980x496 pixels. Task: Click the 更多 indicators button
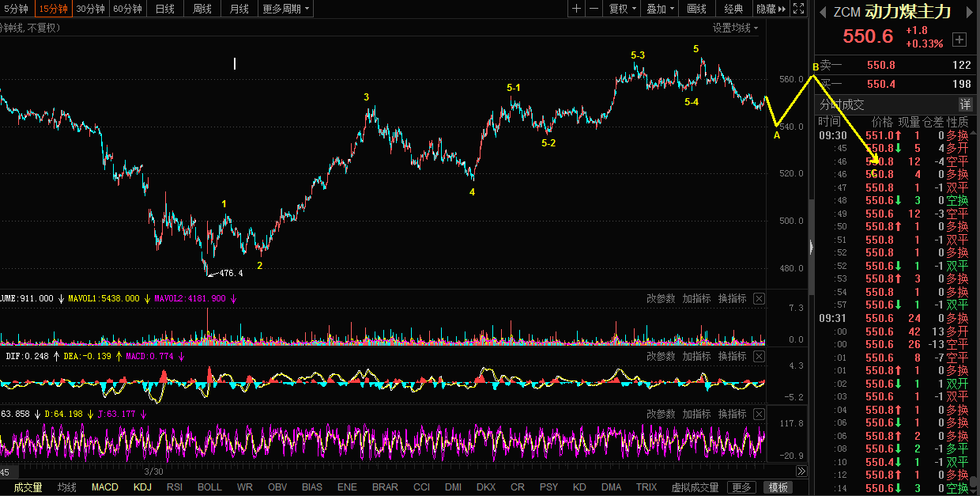point(741,487)
